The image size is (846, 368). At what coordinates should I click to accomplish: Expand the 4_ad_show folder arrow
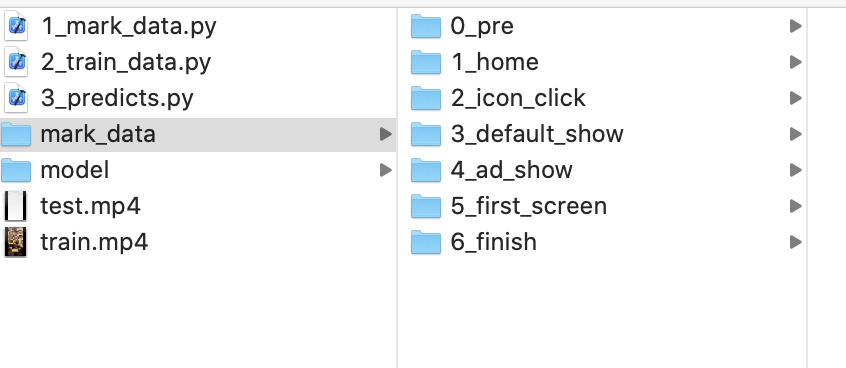click(x=795, y=170)
